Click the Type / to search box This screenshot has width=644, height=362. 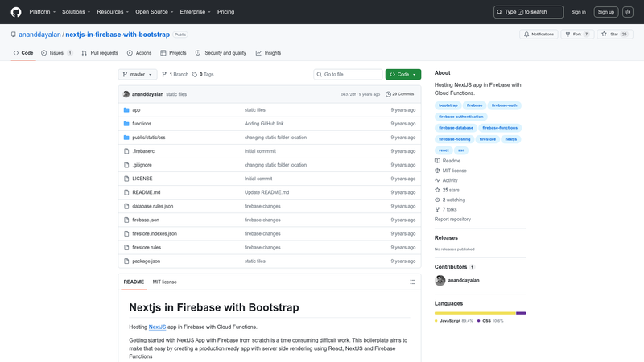[528, 12]
